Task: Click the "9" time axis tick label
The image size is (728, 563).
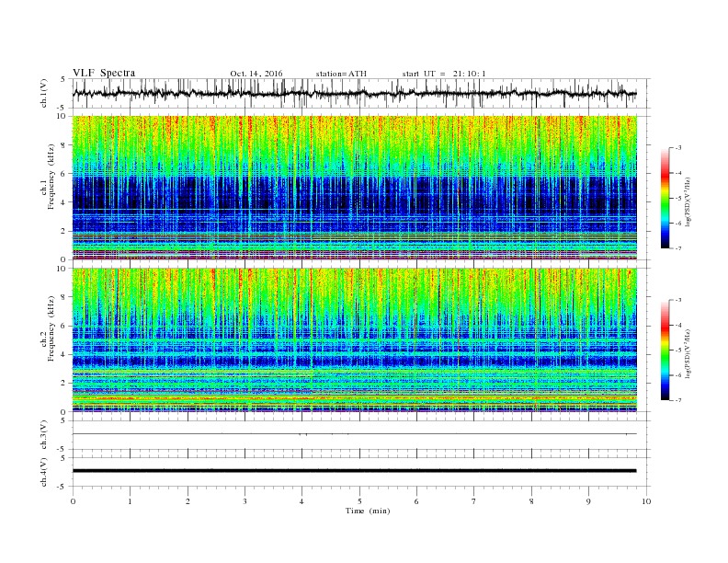Action: point(588,501)
